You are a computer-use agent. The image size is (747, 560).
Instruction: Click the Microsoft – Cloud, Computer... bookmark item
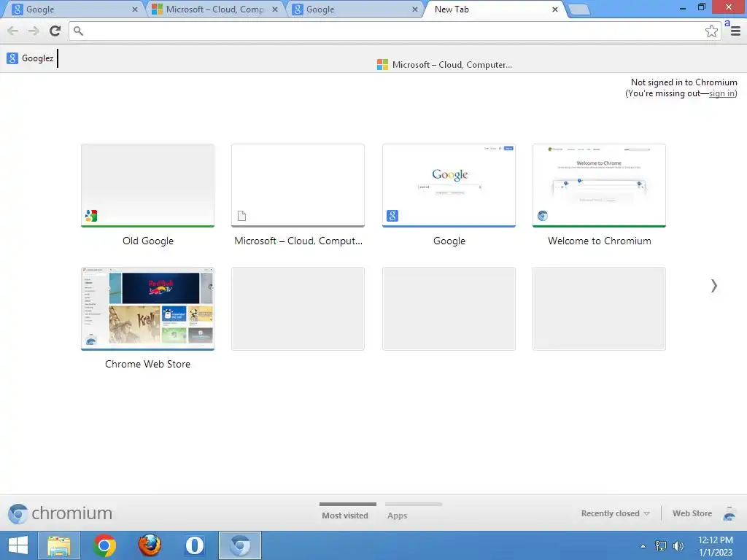click(x=444, y=65)
